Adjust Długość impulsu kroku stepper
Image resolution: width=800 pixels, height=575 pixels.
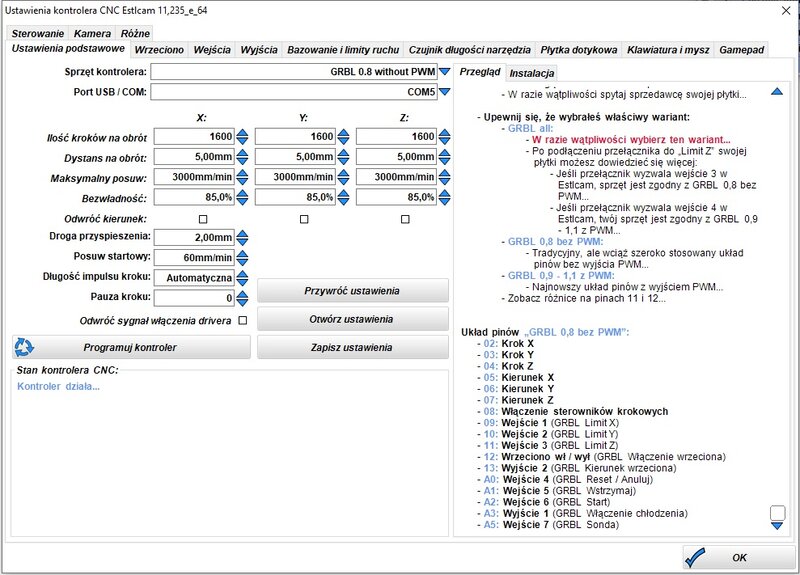[x=242, y=278]
